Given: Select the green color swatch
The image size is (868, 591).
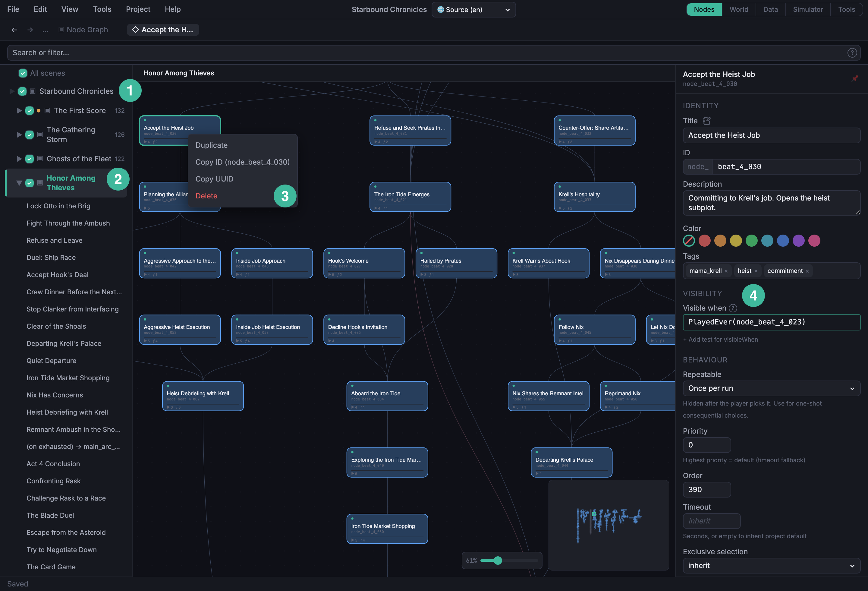Looking at the screenshot, I should [x=751, y=241].
